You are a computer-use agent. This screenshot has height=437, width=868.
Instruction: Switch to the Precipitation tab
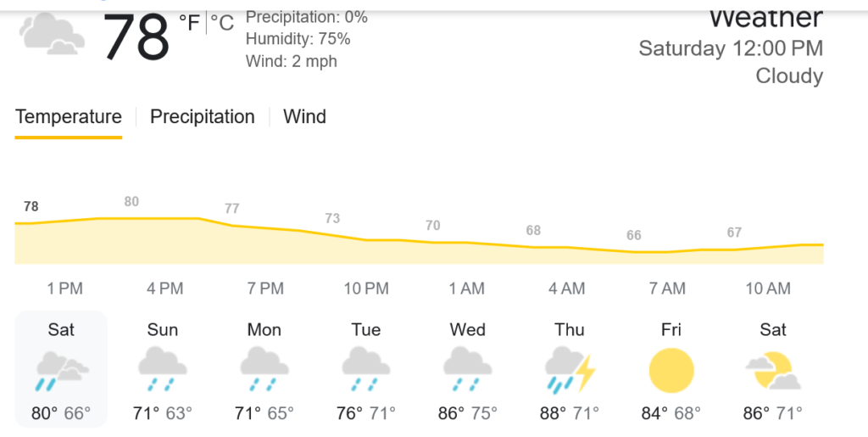click(x=203, y=117)
